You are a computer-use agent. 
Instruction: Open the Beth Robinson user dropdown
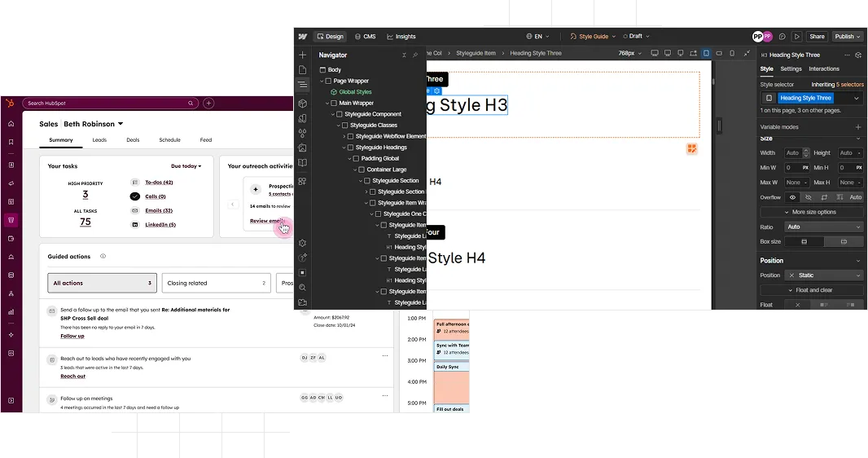pos(93,124)
